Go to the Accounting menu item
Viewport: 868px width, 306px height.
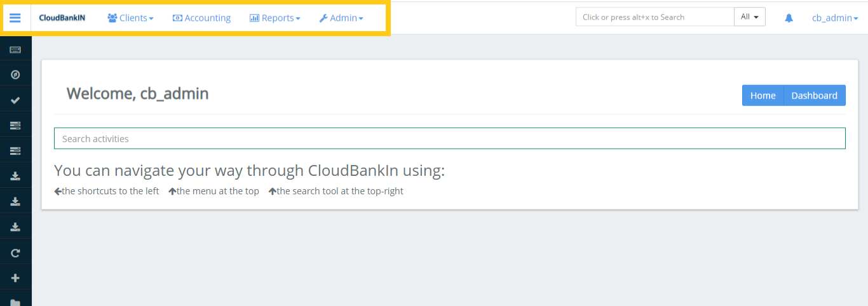(201, 18)
